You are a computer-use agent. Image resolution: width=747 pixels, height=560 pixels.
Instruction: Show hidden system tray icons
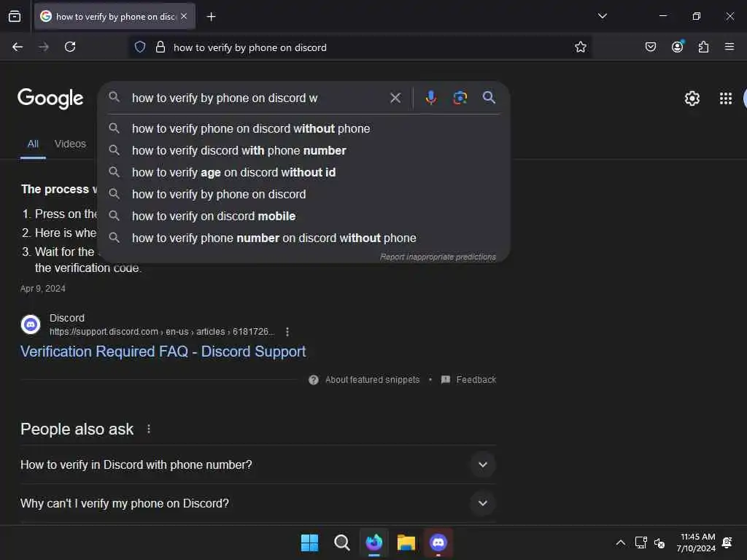(x=620, y=542)
